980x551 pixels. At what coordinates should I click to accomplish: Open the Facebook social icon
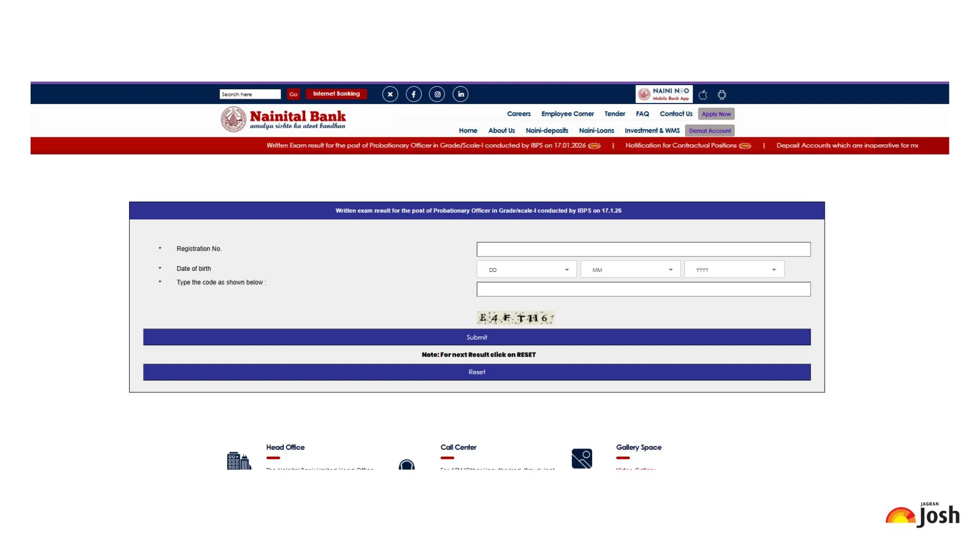point(413,94)
